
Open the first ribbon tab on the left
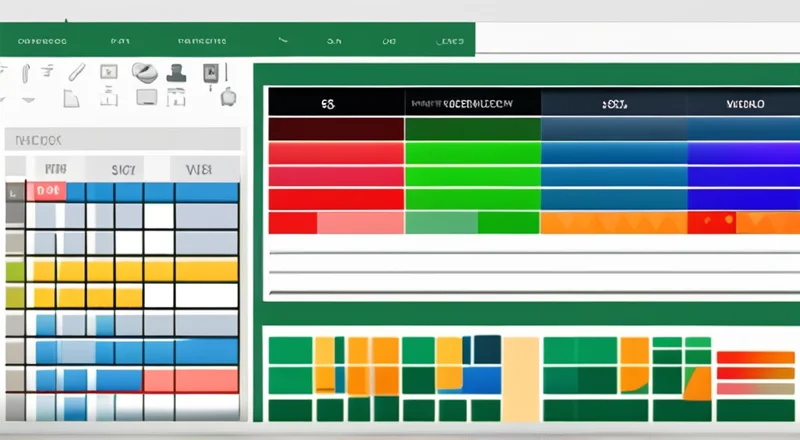click(x=41, y=42)
